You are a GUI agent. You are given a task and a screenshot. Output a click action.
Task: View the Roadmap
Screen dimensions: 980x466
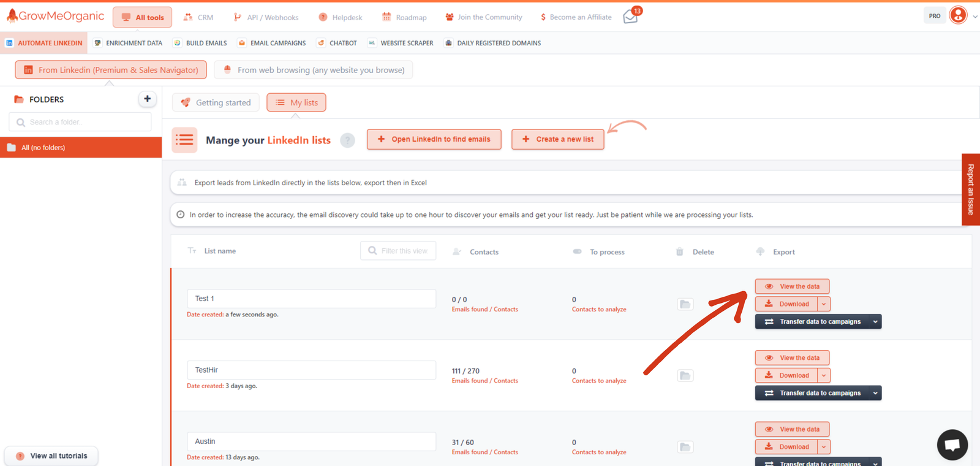click(404, 17)
